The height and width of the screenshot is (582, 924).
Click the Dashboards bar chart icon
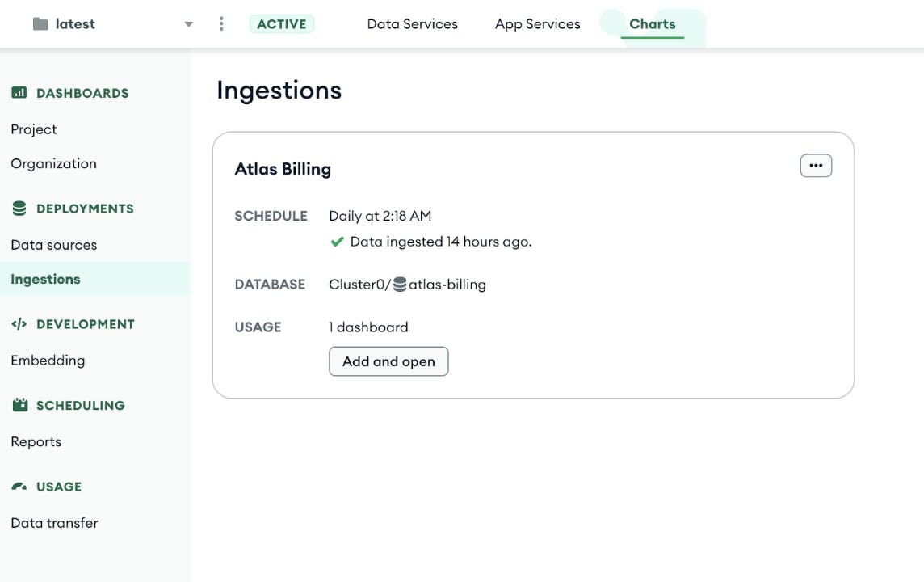click(19, 93)
